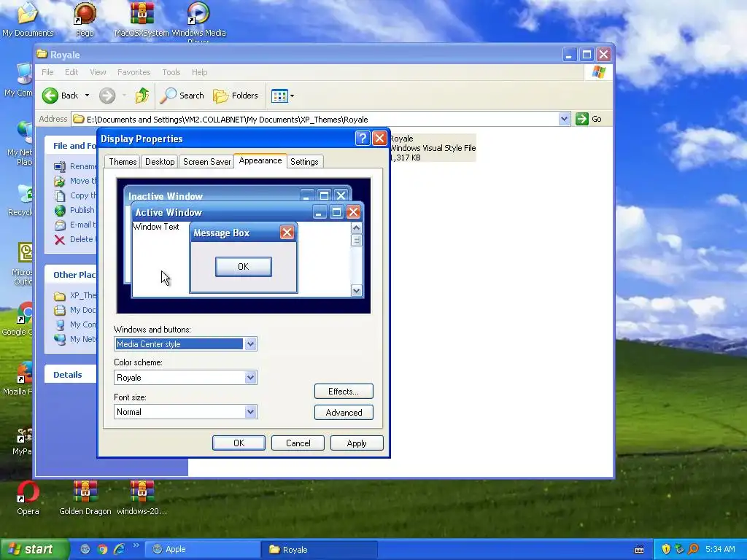Select the Appearance tab

coord(260,160)
